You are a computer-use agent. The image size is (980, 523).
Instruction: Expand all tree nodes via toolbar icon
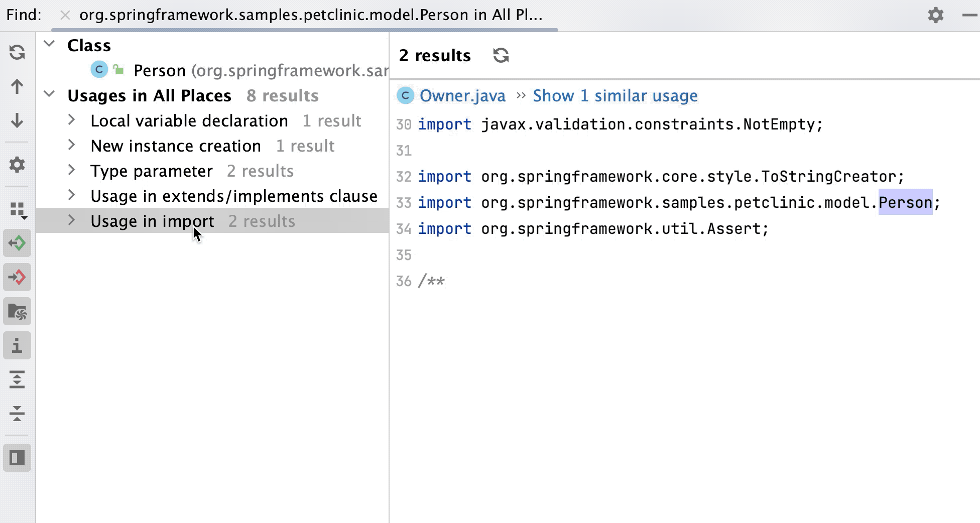[x=17, y=380]
